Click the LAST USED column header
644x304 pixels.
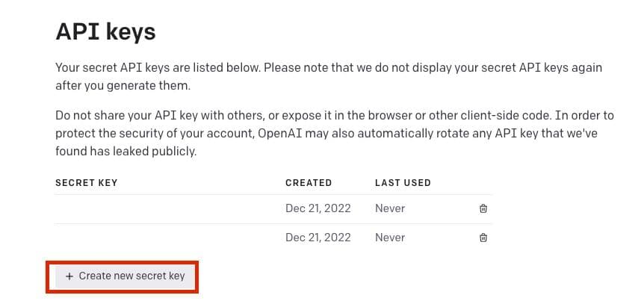403,182
